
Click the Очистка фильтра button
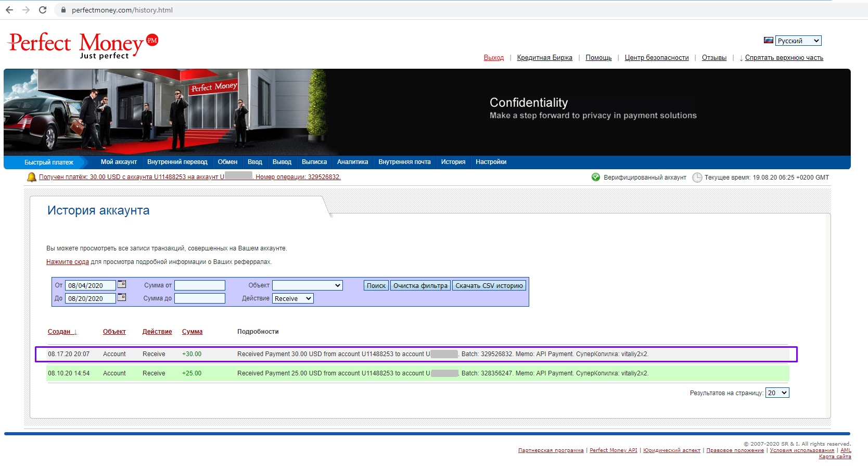[420, 285]
